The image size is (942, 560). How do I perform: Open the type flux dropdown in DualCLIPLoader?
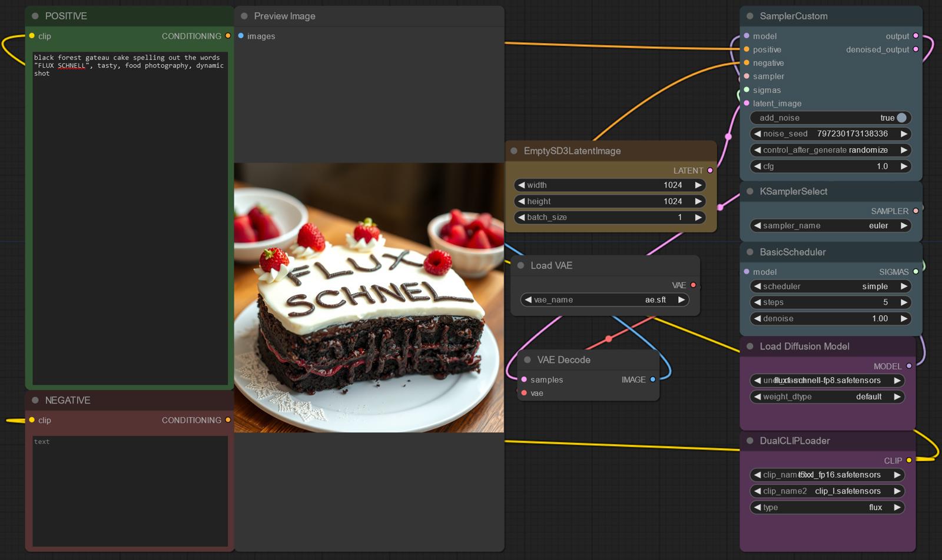(827, 507)
